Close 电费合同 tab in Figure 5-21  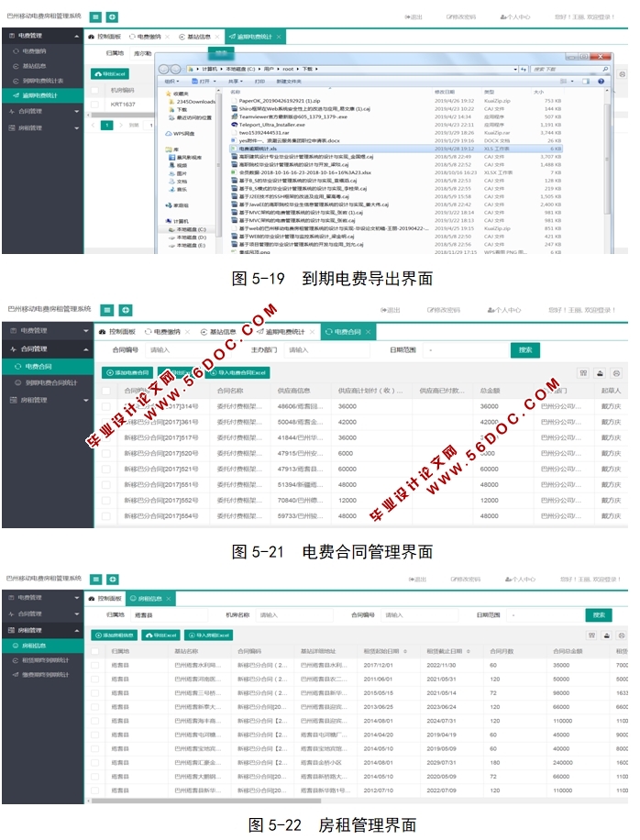368,332
